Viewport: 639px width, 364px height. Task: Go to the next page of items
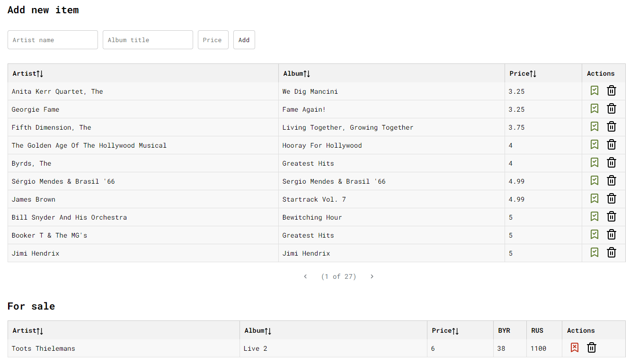tap(372, 276)
